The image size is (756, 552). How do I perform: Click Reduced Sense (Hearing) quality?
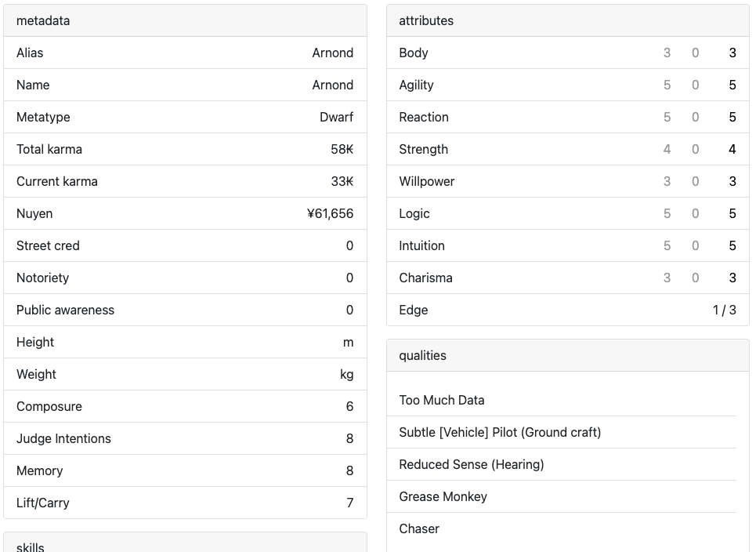point(471,464)
